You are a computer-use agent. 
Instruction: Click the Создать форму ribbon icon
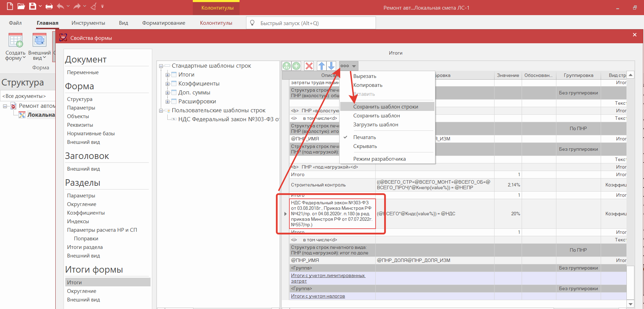coord(15,40)
